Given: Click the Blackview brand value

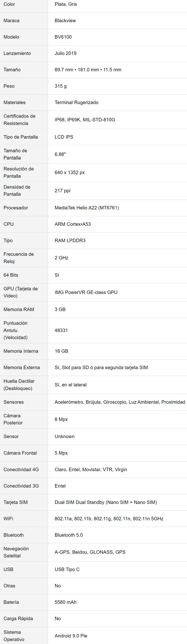Looking at the screenshot, I should coord(65,21).
